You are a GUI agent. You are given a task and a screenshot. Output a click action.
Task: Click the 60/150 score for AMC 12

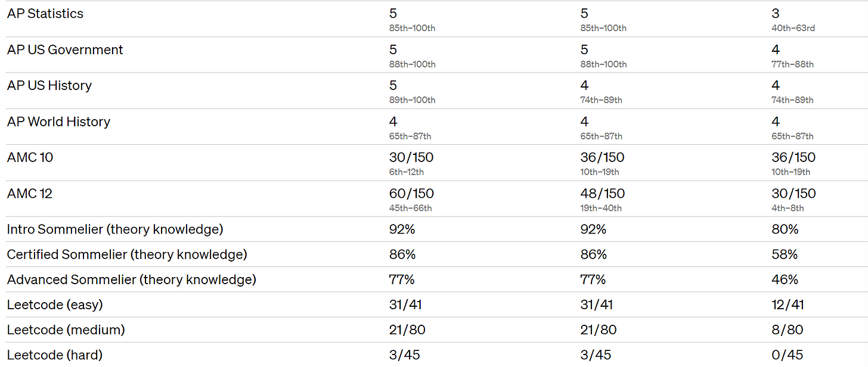(411, 194)
